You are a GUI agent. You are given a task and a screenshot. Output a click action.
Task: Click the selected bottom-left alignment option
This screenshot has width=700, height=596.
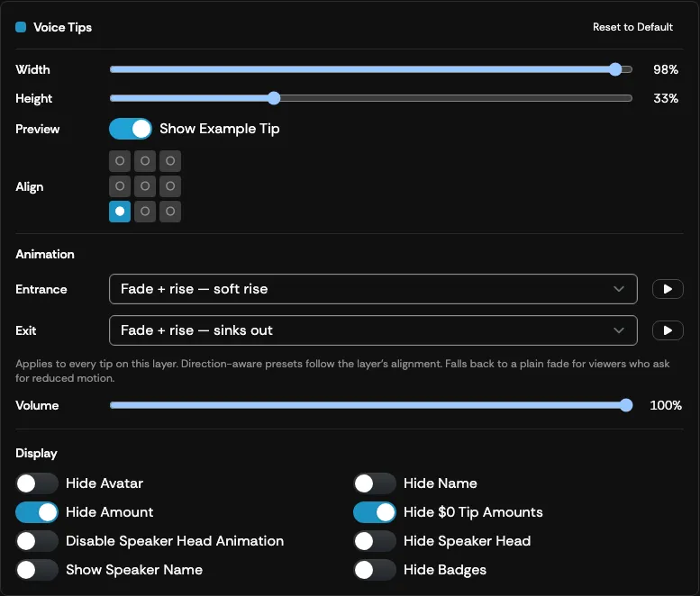120,212
